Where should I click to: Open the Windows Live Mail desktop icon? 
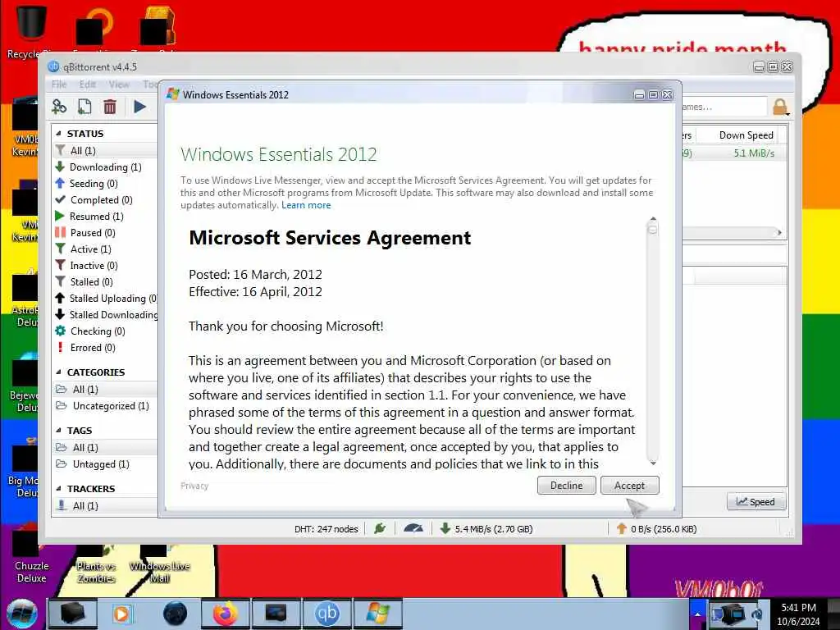(160, 564)
